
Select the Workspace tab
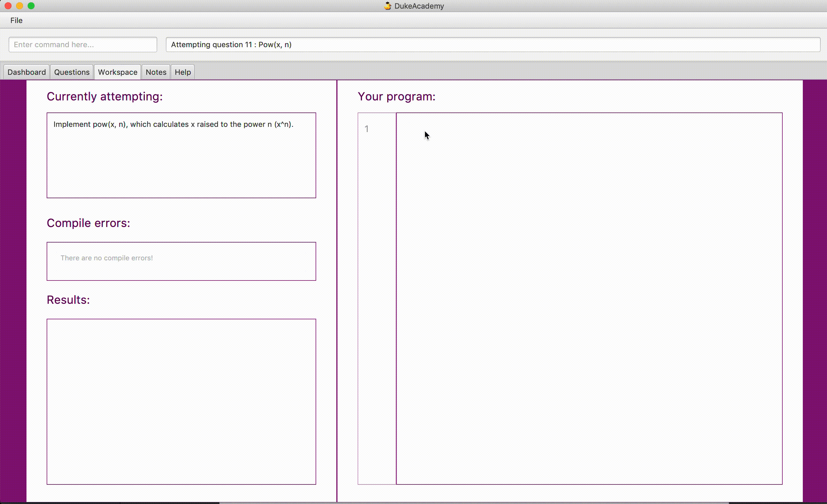pos(117,72)
